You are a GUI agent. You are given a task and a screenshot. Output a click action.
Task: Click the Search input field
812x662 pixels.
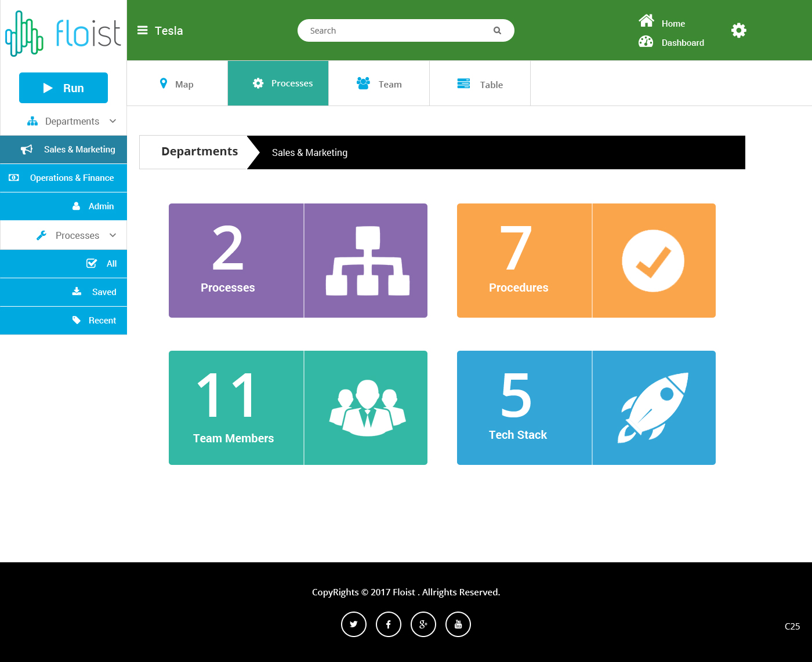click(x=406, y=31)
